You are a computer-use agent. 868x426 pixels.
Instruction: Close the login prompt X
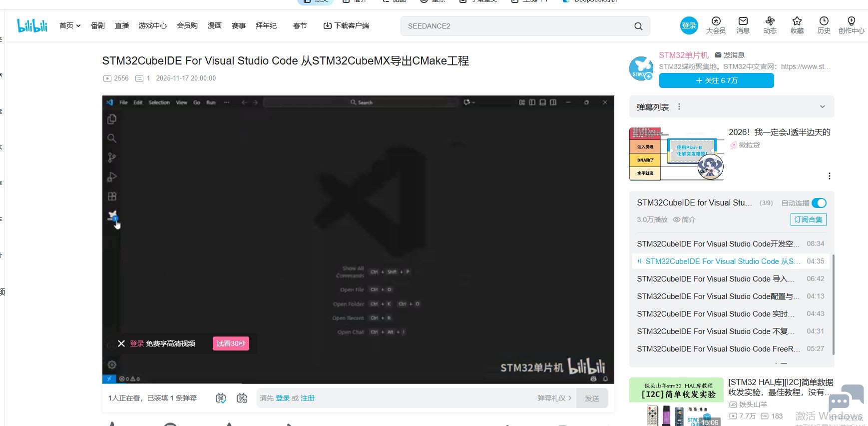pos(121,343)
